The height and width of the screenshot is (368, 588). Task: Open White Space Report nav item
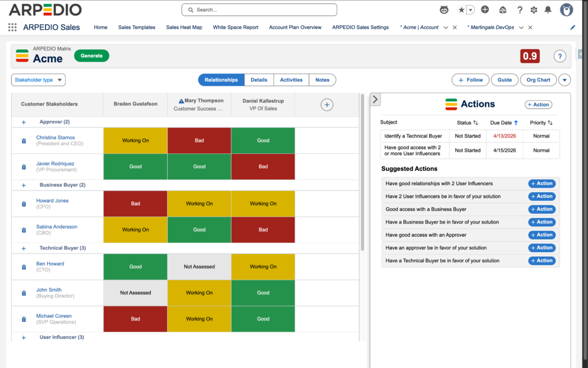pos(236,27)
